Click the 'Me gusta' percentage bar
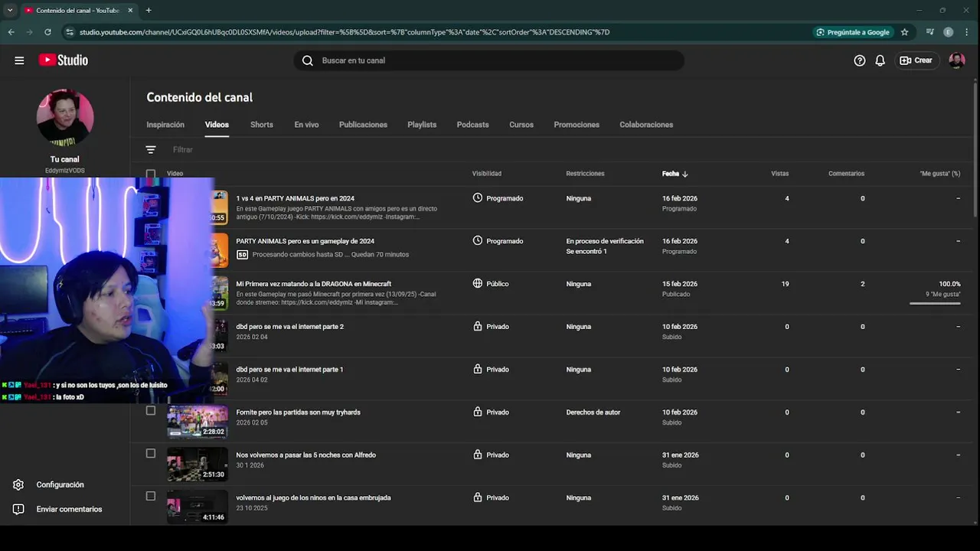980x551 pixels. click(x=935, y=303)
